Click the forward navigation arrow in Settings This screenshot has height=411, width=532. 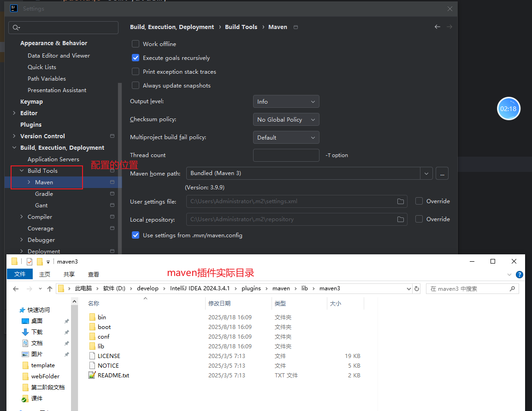(x=449, y=27)
